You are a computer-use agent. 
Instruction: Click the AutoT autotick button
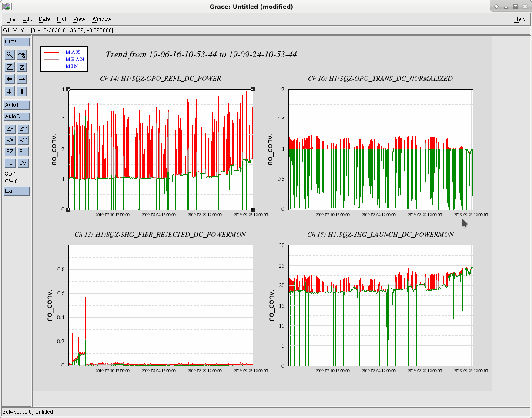(x=17, y=105)
